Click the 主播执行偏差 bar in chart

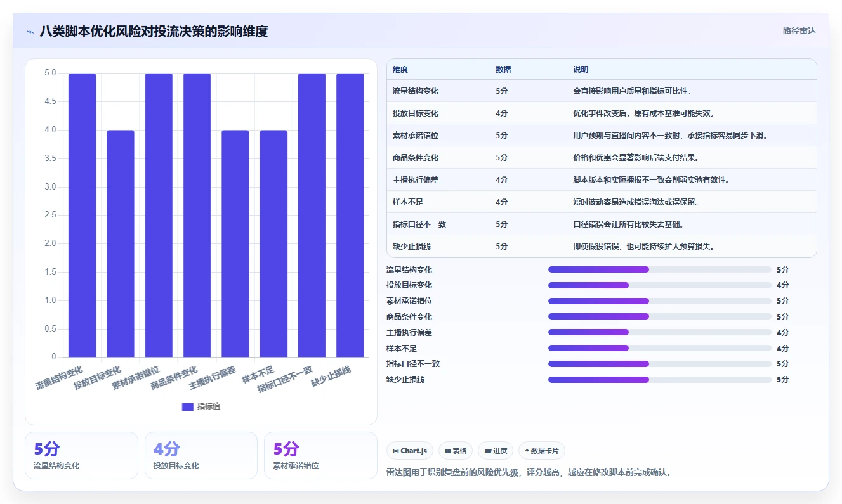(235, 243)
